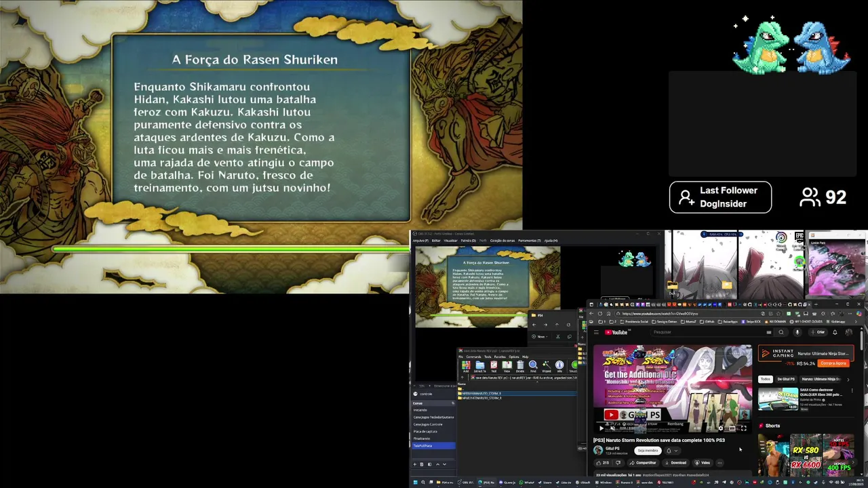Click Compra Agora ad button
The width and height of the screenshot is (868, 488).
coord(833,363)
